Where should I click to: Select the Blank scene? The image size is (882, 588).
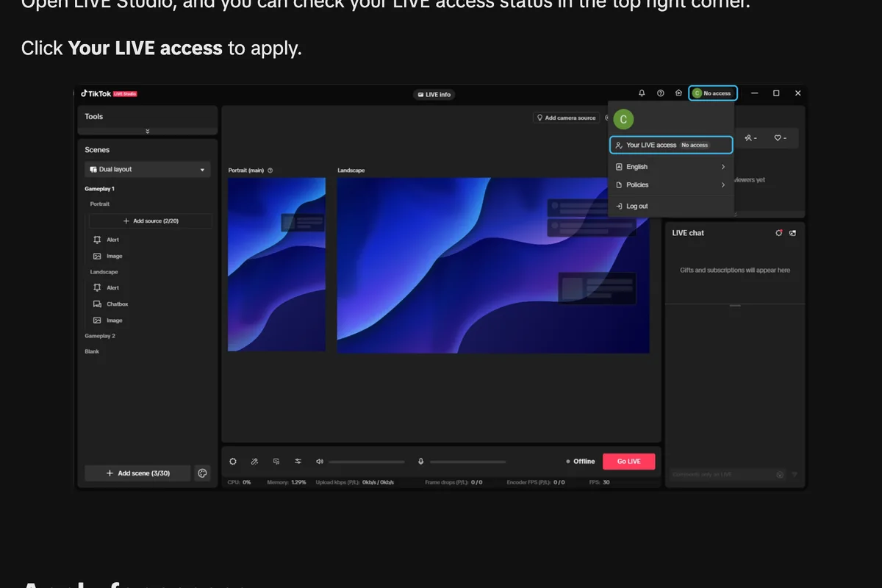tap(92, 351)
